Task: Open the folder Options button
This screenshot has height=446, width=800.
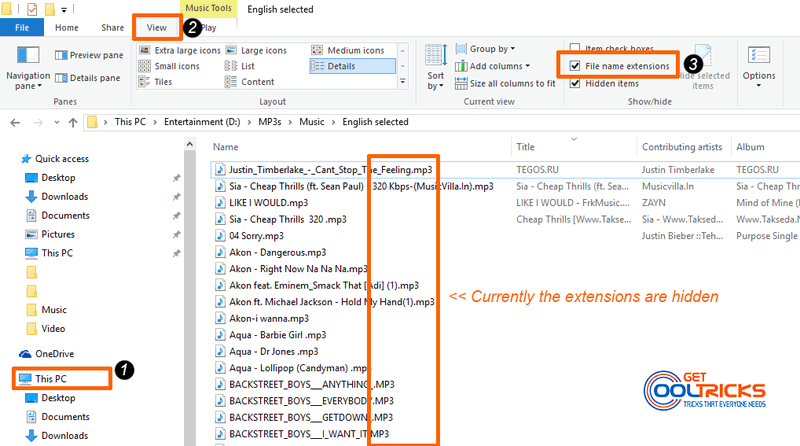Action: 759,66
